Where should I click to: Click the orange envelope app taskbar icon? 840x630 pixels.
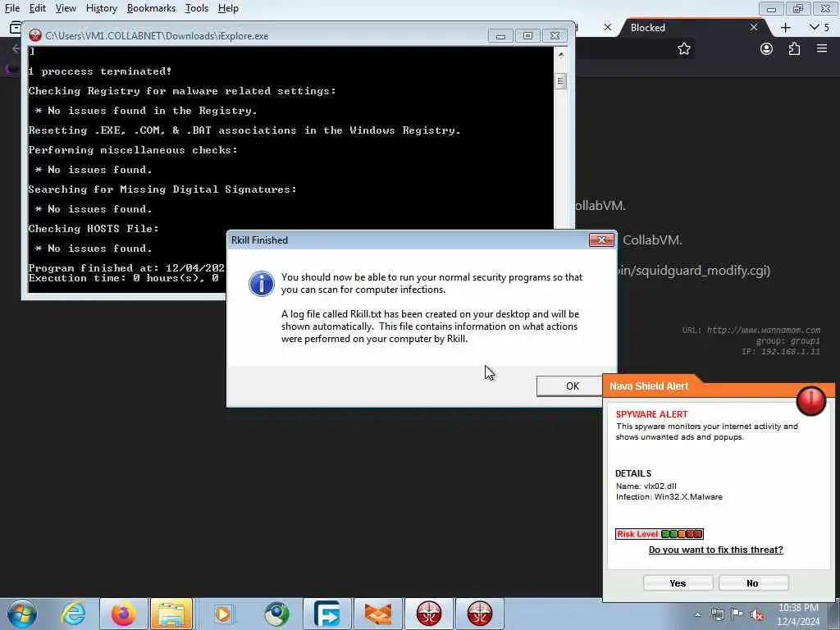pos(378,614)
